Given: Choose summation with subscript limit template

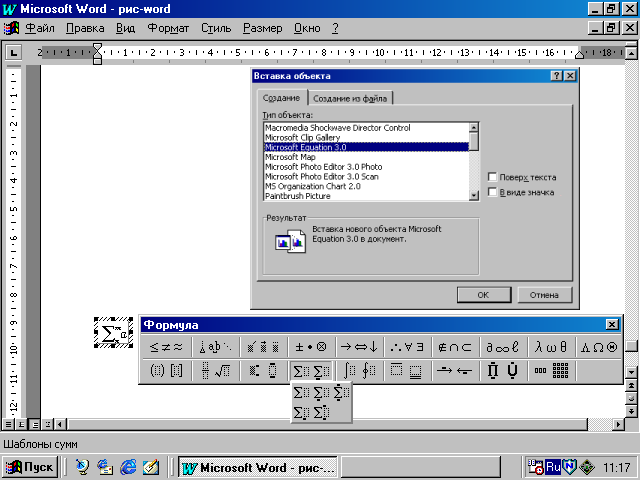Looking at the screenshot, I should click(x=301, y=412).
